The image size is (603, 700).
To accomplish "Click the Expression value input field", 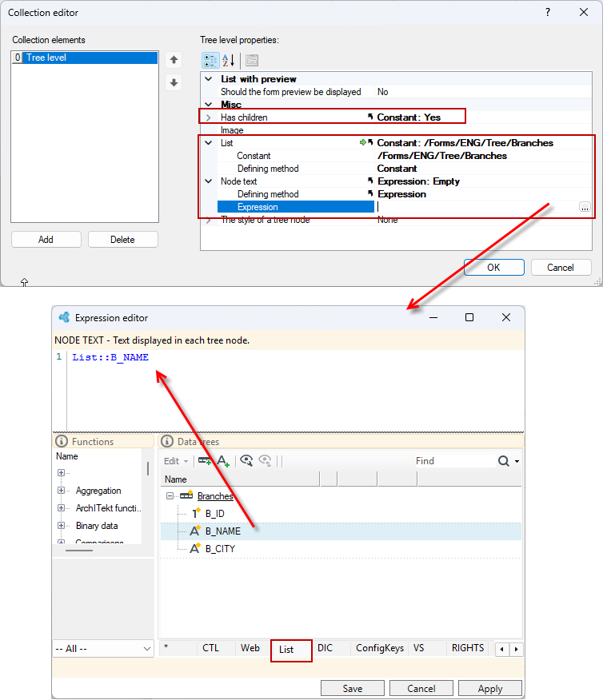I will (477, 207).
